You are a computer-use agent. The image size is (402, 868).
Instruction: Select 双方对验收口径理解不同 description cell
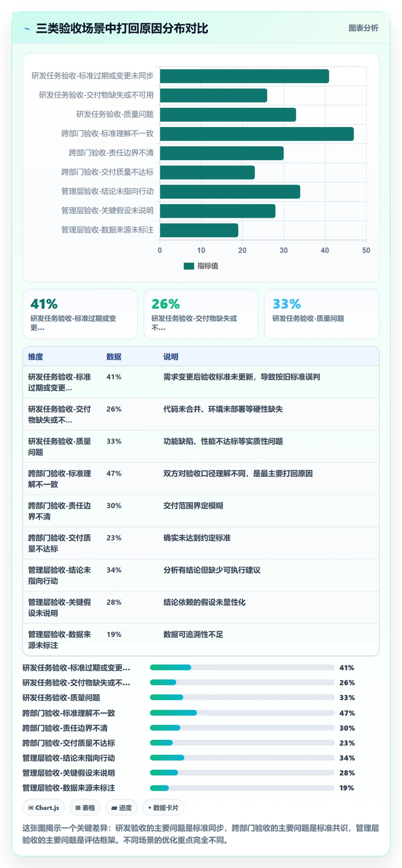click(x=238, y=474)
